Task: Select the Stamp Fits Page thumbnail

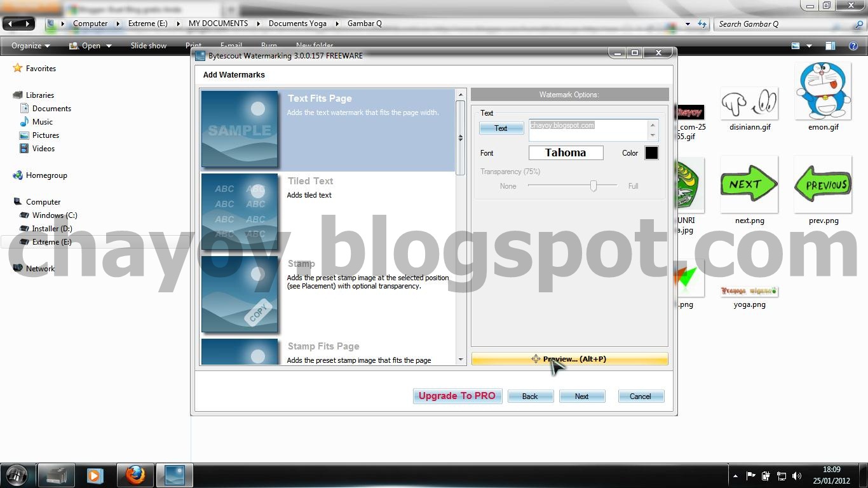Action: [x=240, y=351]
